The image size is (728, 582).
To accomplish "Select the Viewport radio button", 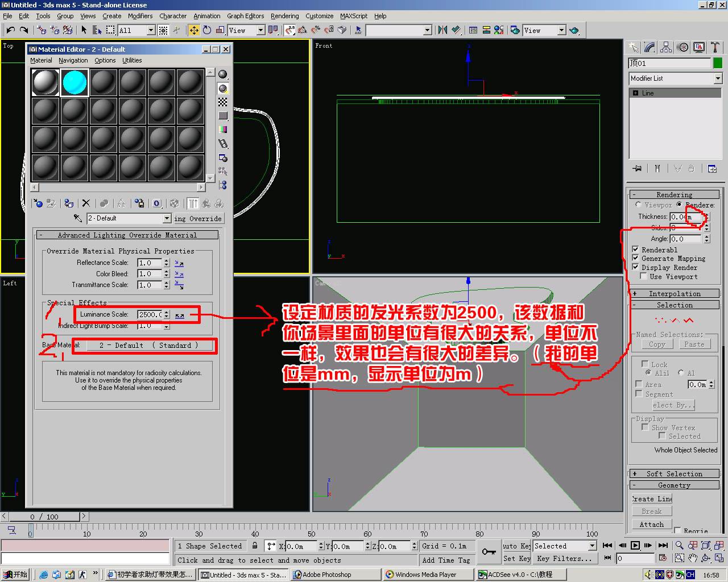I will [638, 205].
